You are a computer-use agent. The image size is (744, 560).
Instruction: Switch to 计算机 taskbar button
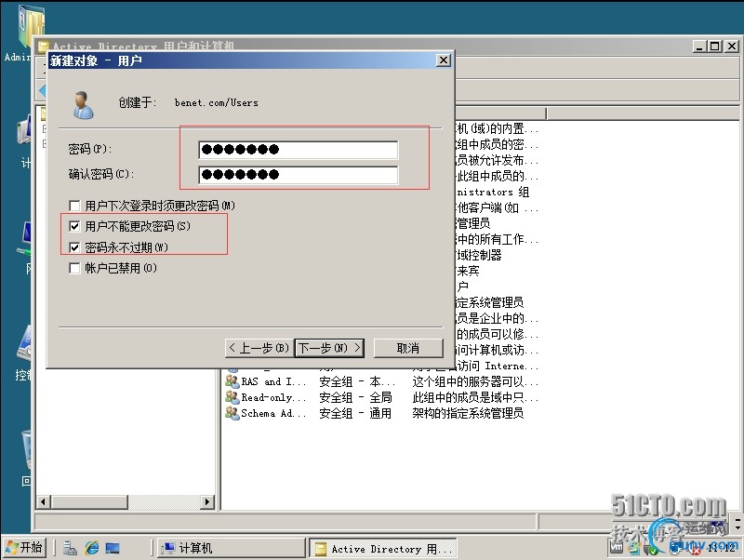coord(231,548)
